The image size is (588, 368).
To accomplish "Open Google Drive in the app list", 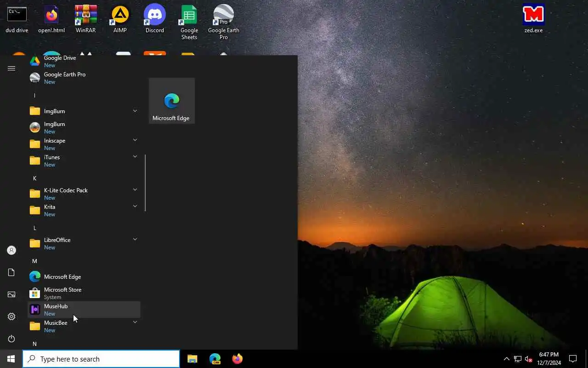I will pos(84,61).
